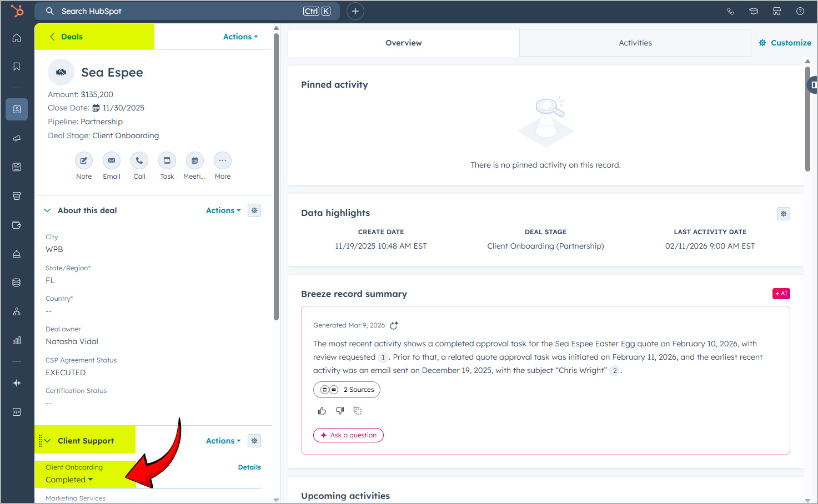Open the Academy graduation cap icon
This screenshot has height=504, width=818.
(x=754, y=11)
